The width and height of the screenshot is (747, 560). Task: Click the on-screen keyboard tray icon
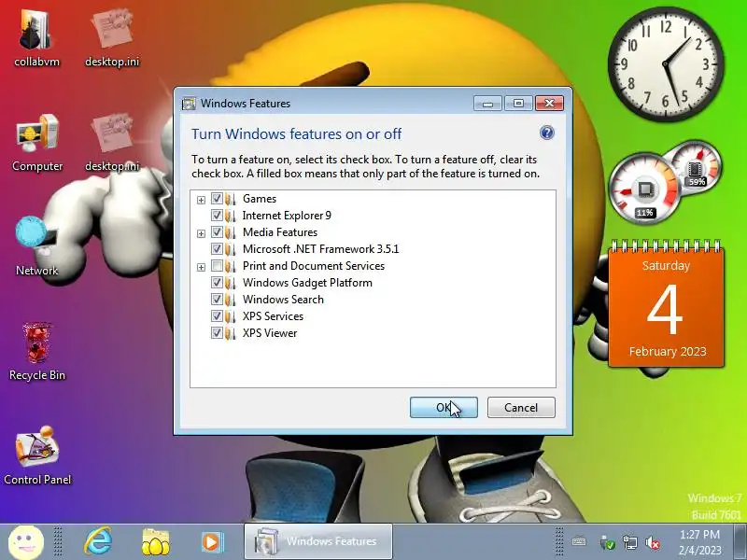click(x=579, y=542)
